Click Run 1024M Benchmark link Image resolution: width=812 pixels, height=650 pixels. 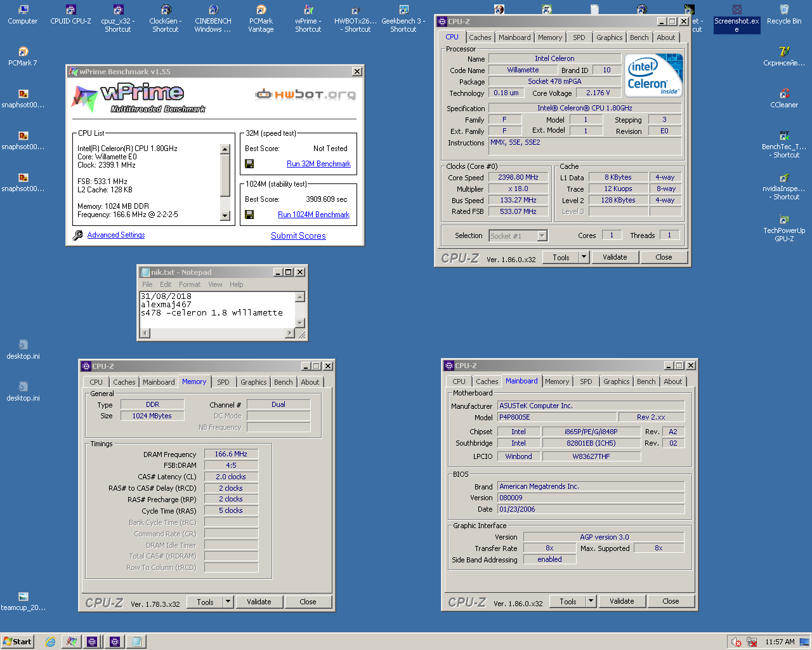[x=313, y=215]
